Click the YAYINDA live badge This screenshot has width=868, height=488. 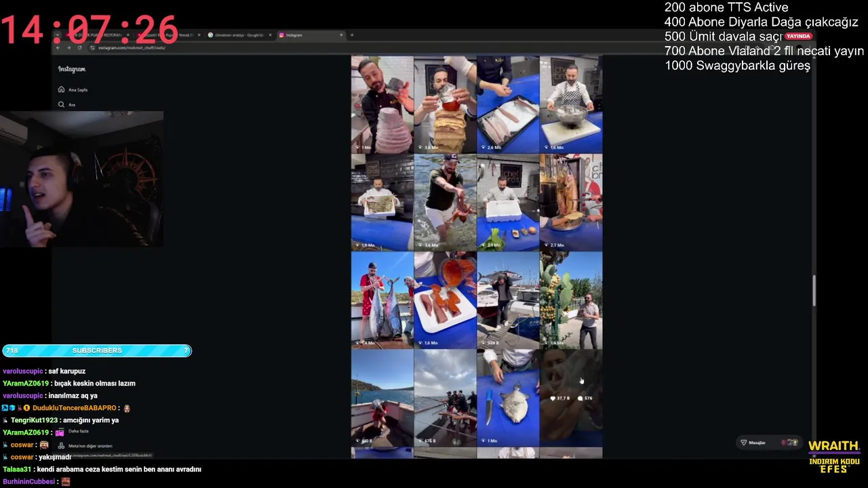[798, 36]
